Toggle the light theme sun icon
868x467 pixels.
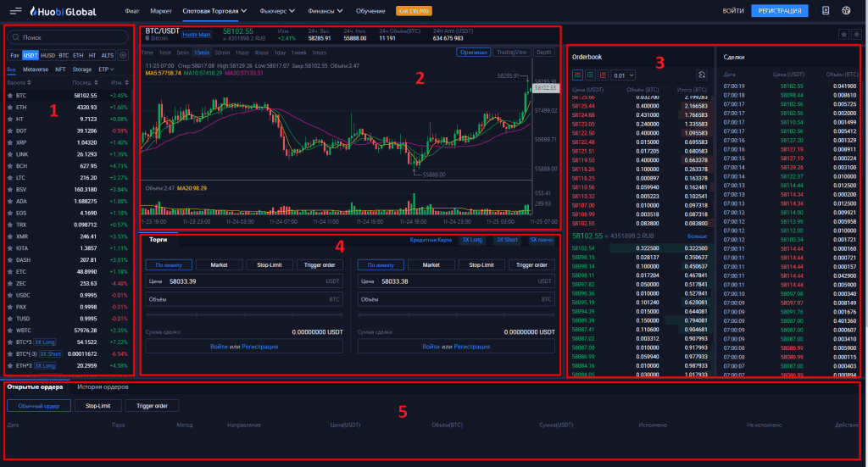tap(856, 34)
